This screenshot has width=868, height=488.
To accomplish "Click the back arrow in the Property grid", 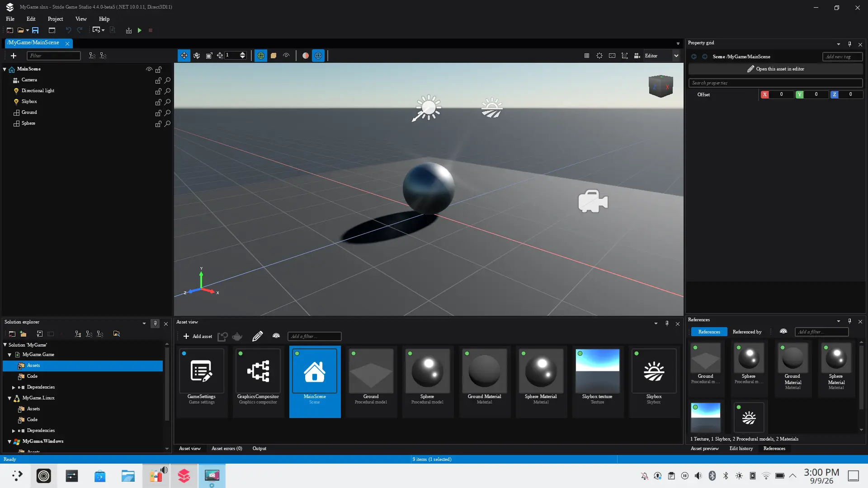I will coord(694,56).
